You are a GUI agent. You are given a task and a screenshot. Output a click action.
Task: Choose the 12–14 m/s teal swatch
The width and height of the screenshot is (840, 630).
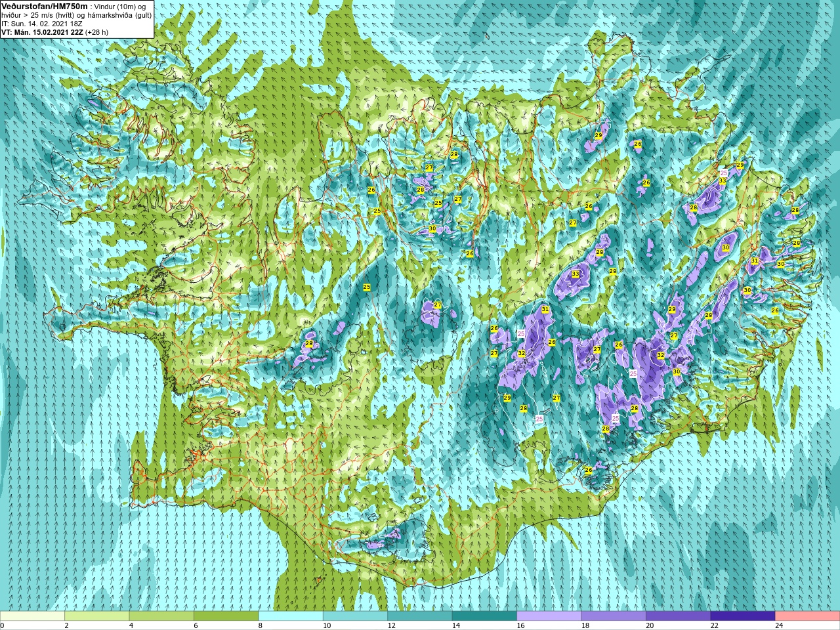point(420,616)
